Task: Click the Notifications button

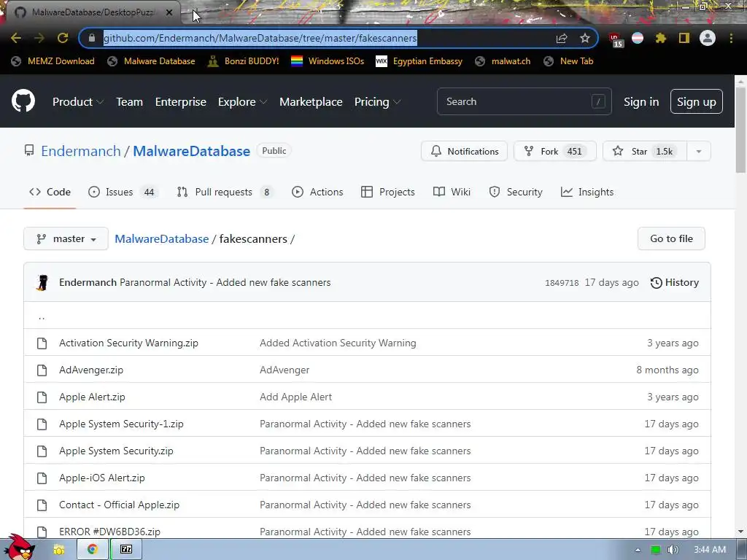Action: 465,152
